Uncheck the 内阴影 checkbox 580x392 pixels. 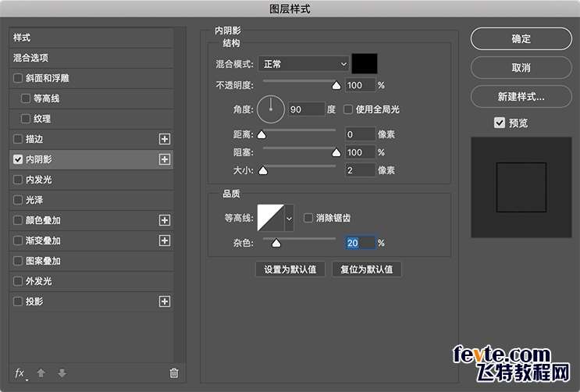(18, 159)
